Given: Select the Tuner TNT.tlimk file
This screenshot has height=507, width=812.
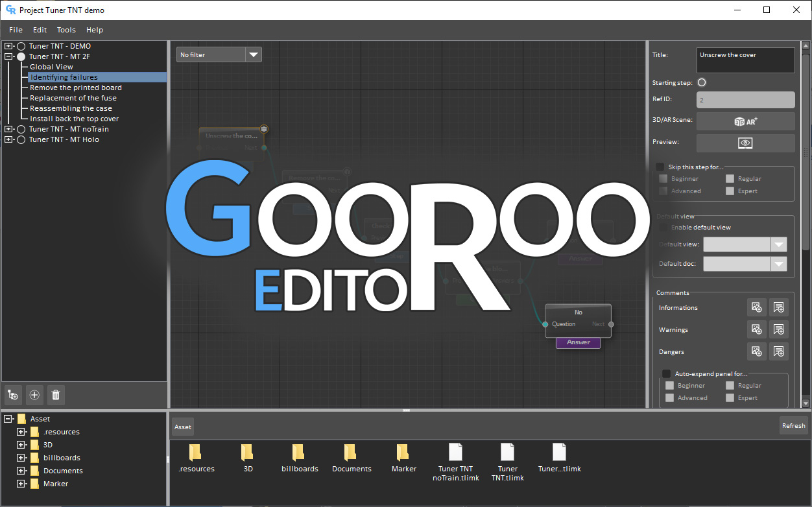Looking at the screenshot, I should 507,462.
